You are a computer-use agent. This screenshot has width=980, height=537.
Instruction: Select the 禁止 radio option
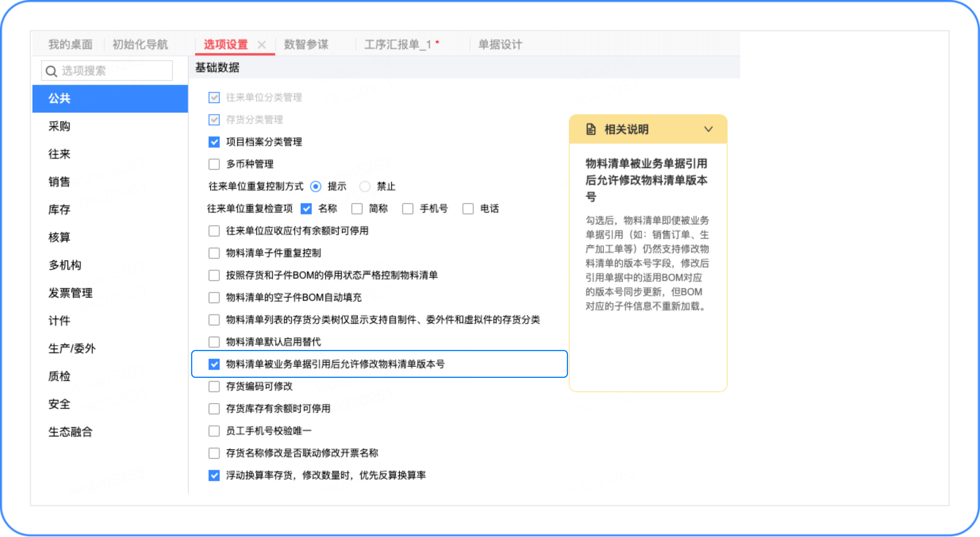365,187
